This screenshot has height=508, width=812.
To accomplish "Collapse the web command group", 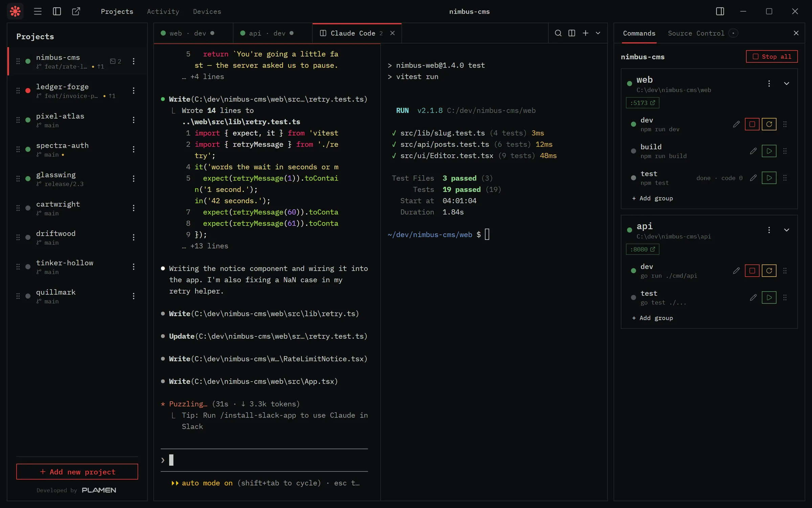I will [787, 84].
